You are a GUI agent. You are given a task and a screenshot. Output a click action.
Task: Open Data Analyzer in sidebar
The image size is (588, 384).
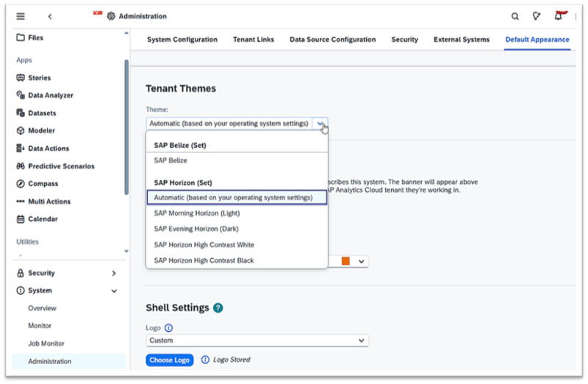(x=50, y=96)
